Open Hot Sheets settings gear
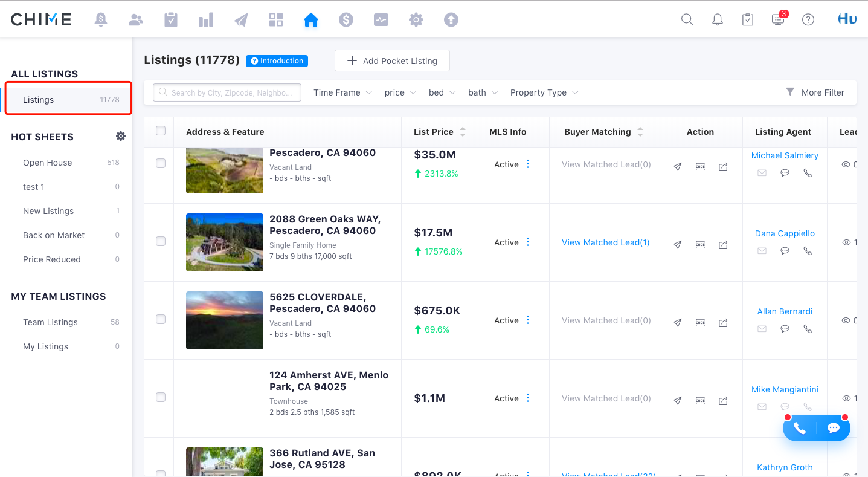Viewport: 868px width, 477px height. [x=121, y=137]
